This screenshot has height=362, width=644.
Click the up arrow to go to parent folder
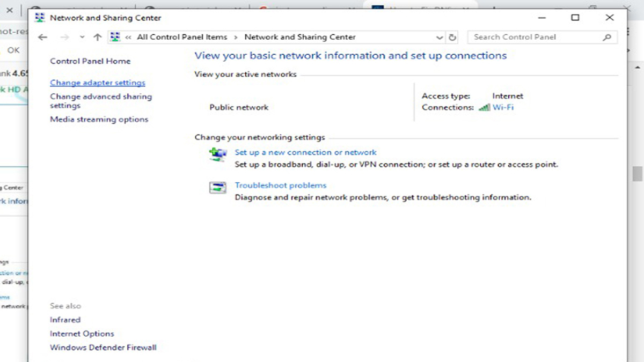pyautogui.click(x=97, y=37)
